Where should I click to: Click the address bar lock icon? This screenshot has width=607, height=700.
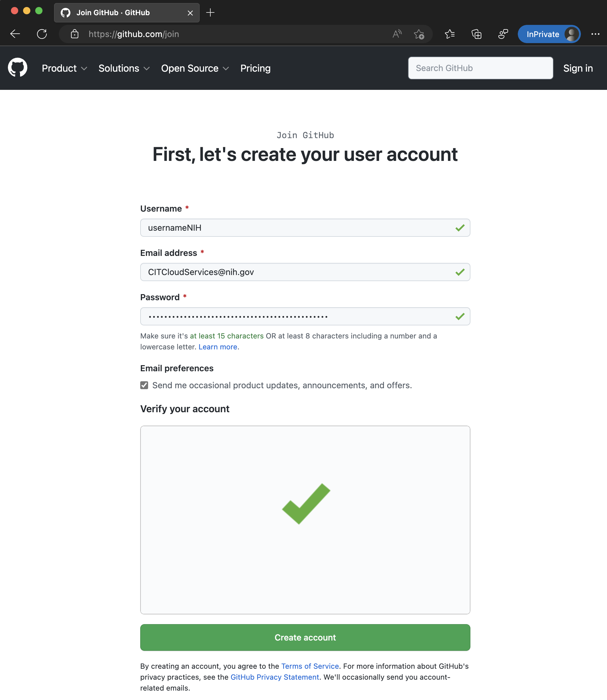[x=74, y=34]
